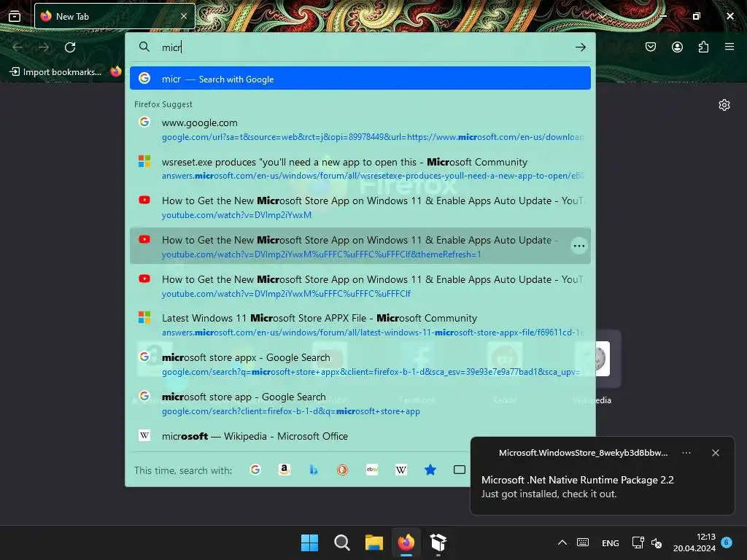The width and height of the screenshot is (747, 560).
Task: Search this time with eBay
Action: coord(372,470)
